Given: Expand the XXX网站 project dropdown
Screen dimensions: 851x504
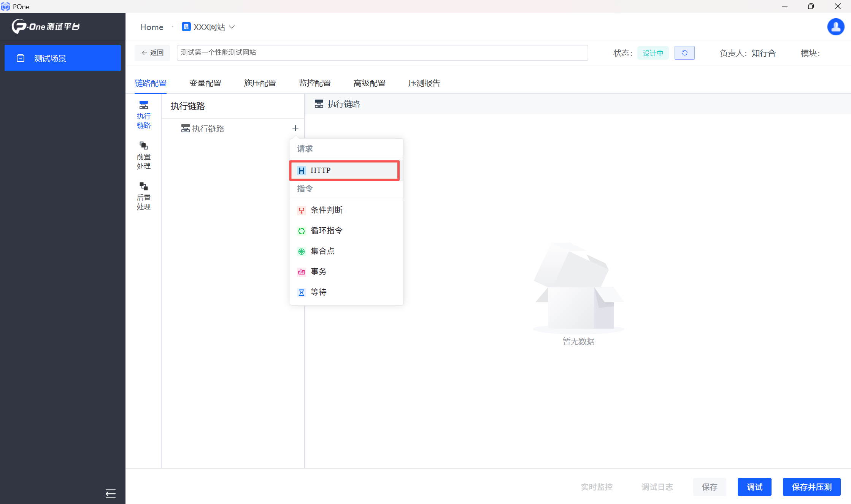Looking at the screenshot, I should (x=209, y=27).
